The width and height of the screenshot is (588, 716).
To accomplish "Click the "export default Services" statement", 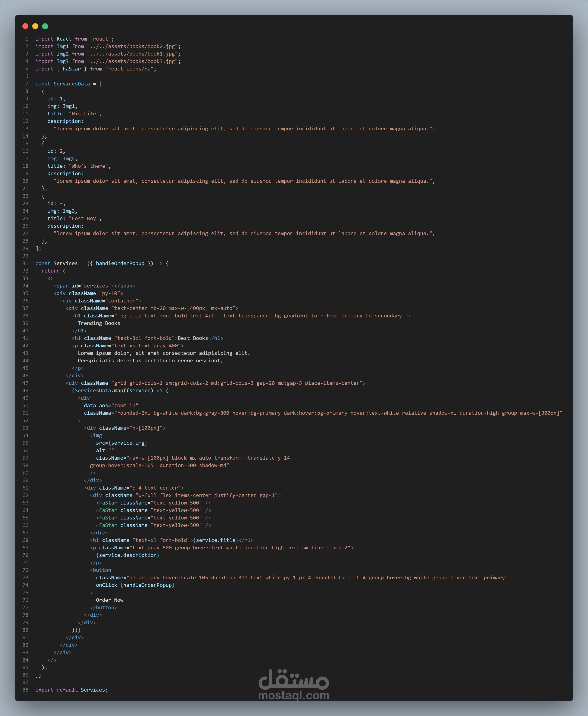I will click(x=71, y=690).
